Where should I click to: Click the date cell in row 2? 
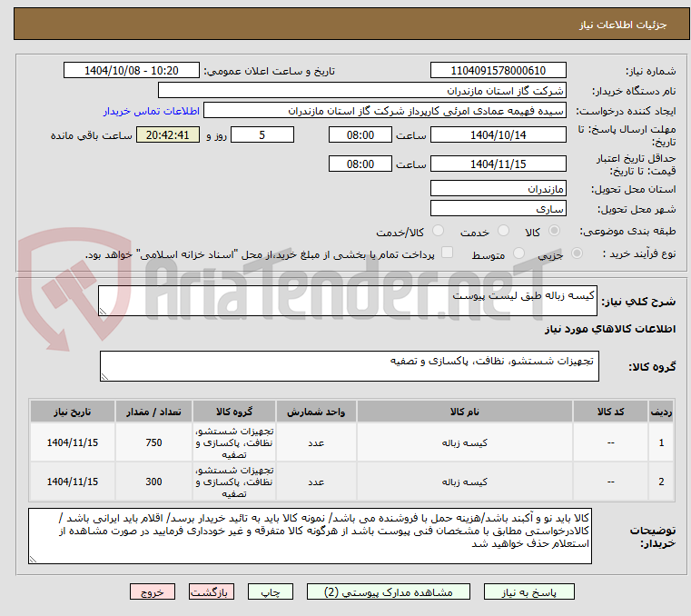pyautogui.click(x=73, y=482)
